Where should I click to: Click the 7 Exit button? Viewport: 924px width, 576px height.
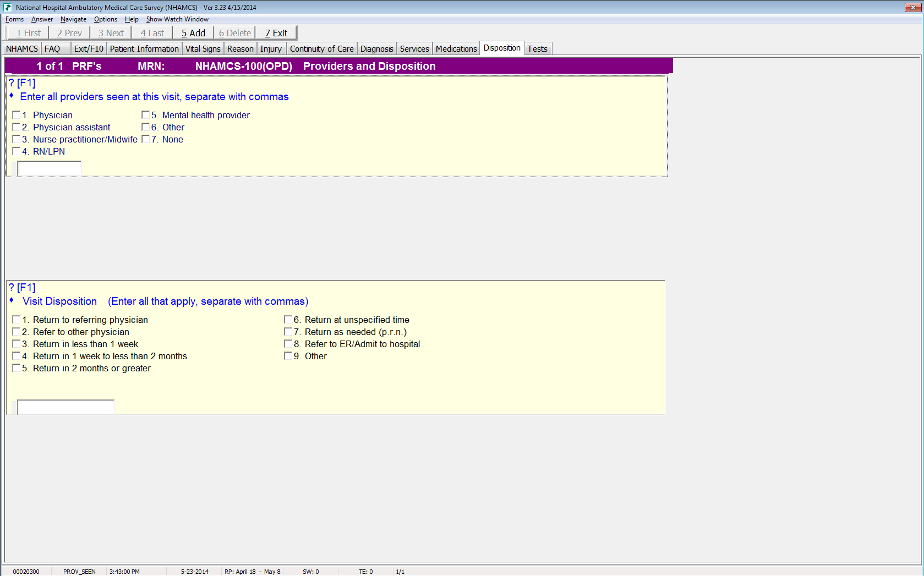tap(276, 33)
